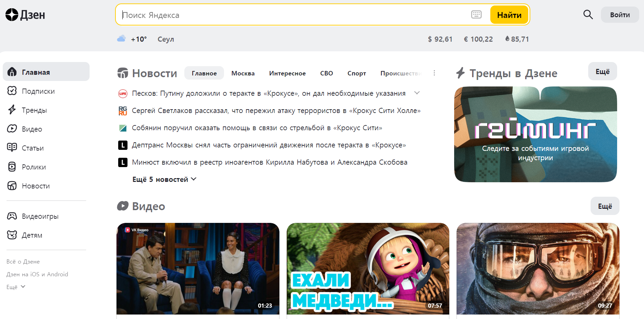Viewport: 644px width, 319px height.
Task: Open the Dzen logo home link
Action: pyautogui.click(x=25, y=15)
